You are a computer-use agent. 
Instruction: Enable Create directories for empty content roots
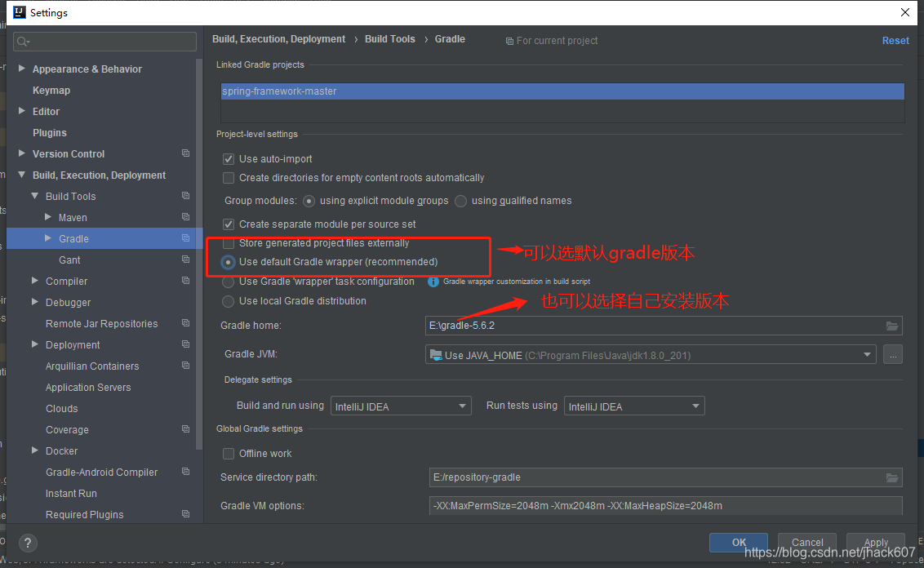click(x=229, y=178)
